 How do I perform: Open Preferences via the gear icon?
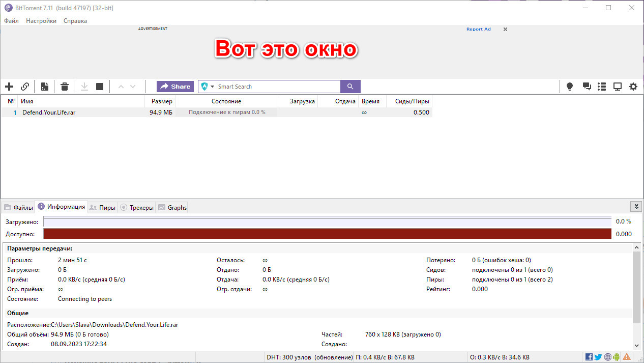pyautogui.click(x=633, y=87)
